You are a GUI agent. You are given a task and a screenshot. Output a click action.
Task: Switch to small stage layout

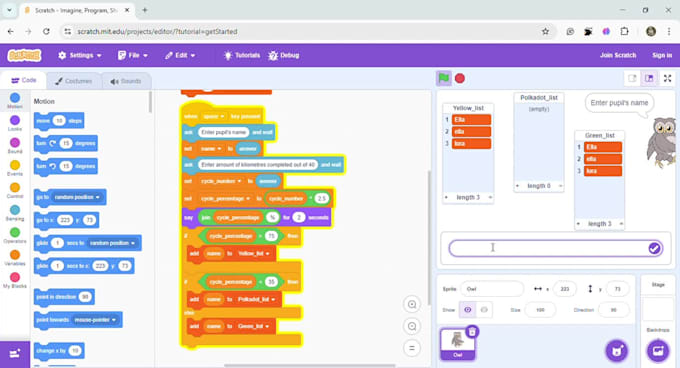(x=632, y=78)
